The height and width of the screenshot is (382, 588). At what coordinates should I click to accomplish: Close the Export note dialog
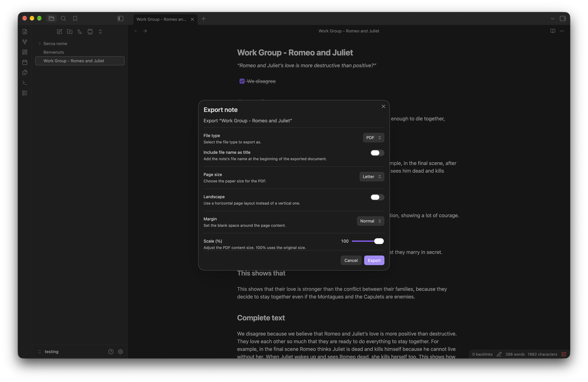(x=383, y=106)
